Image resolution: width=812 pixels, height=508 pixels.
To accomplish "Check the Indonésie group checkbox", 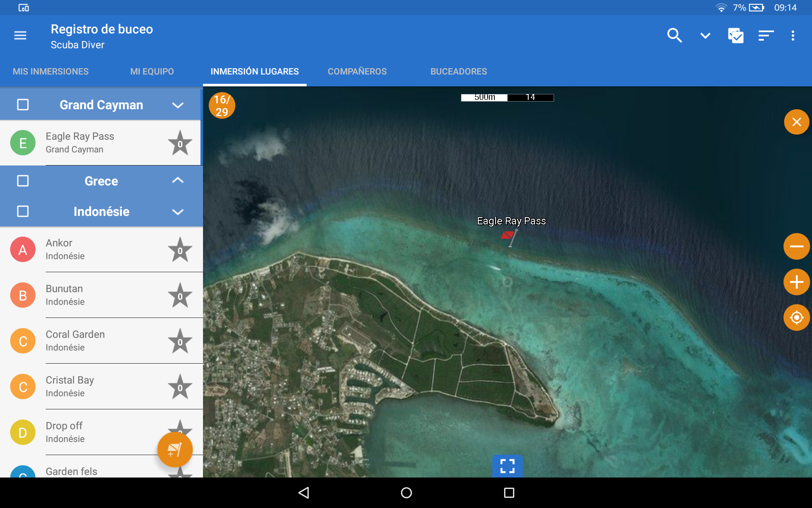I will (23, 211).
